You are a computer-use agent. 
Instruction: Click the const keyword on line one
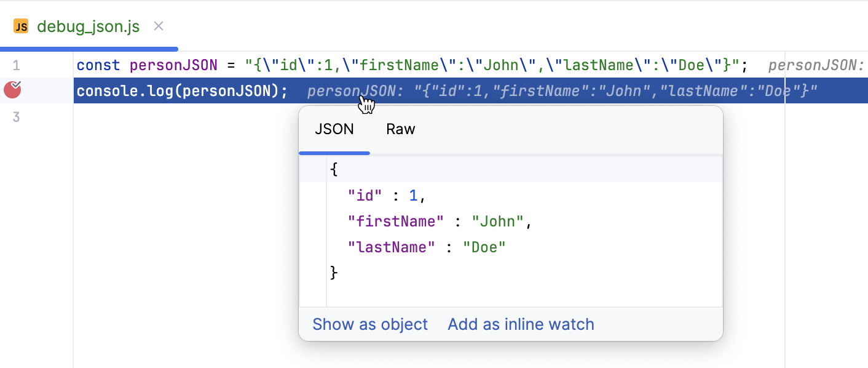tap(98, 65)
